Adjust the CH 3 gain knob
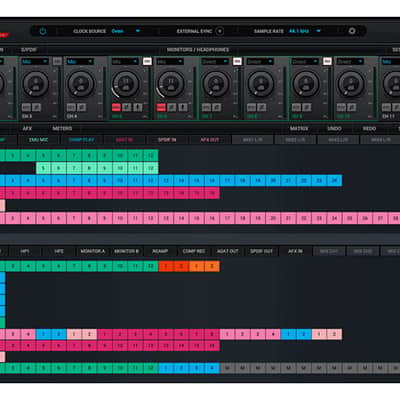The width and height of the screenshot is (400, 400). [35, 84]
